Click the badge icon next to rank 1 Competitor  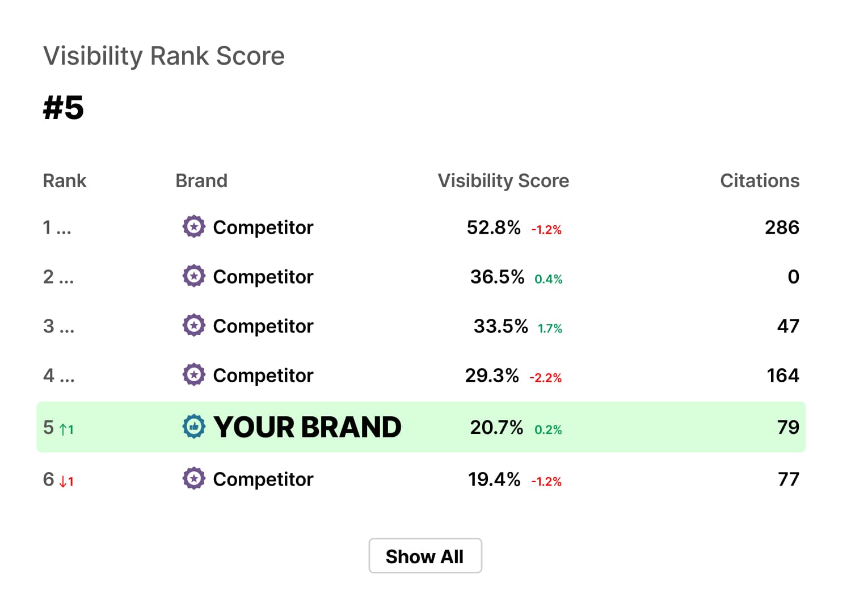(193, 227)
